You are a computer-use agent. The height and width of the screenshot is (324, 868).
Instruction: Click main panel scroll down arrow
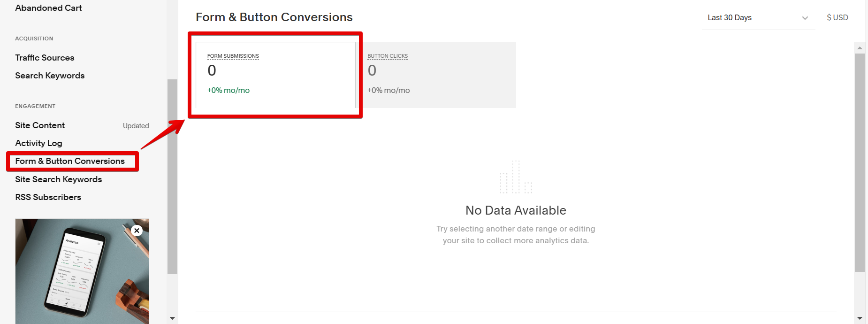click(860, 318)
